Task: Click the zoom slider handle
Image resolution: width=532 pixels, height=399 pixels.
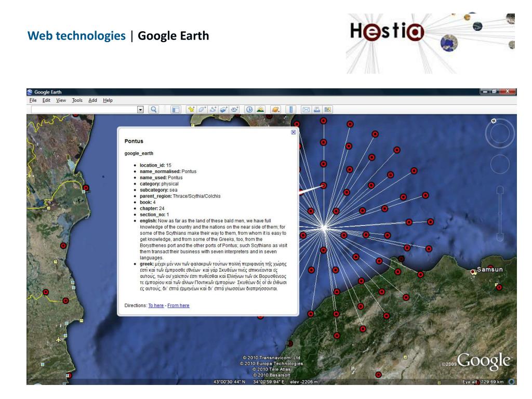Action: click(x=500, y=213)
